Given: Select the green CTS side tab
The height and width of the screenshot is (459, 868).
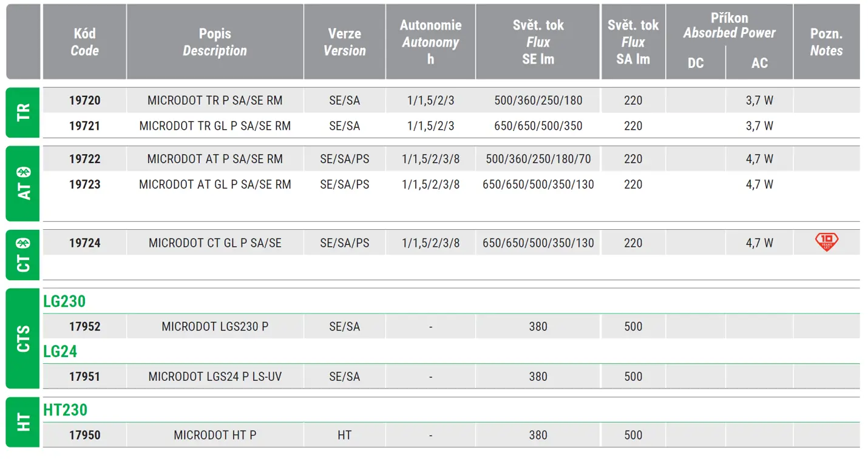Looking at the screenshot, I should pos(23,338).
